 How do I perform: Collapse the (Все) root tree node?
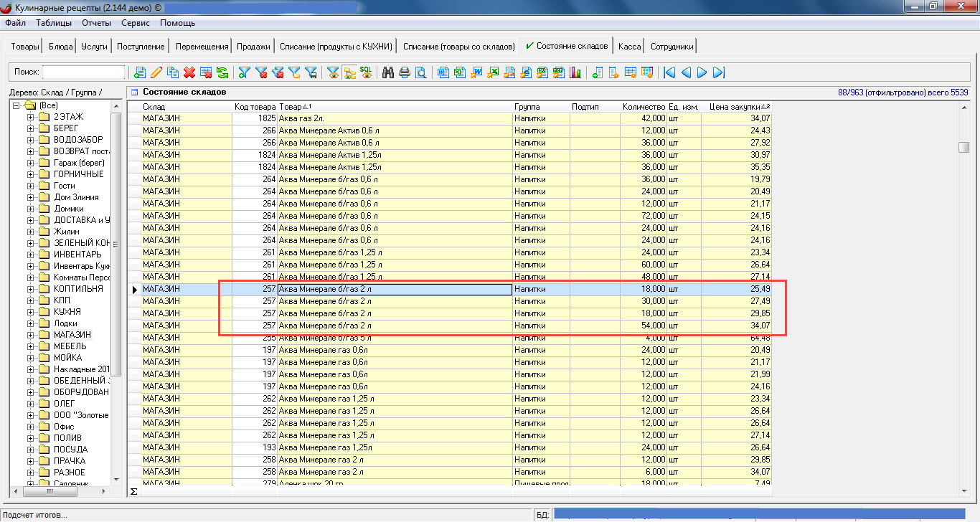click(x=17, y=105)
